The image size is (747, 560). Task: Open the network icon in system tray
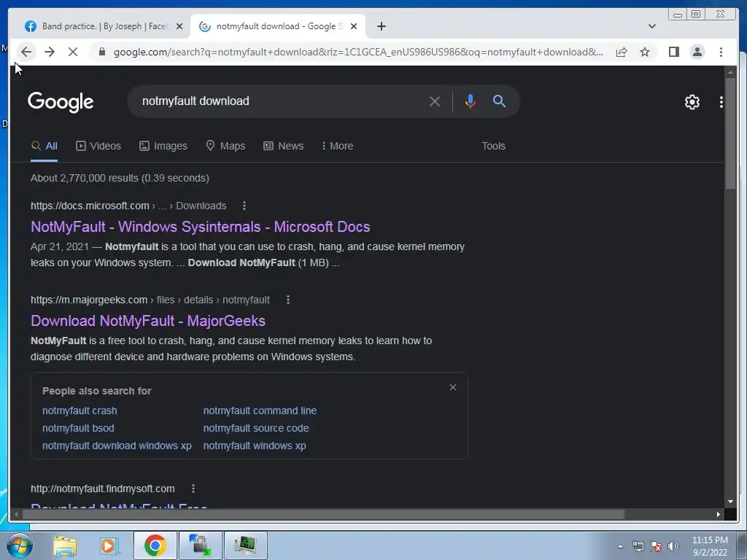(638, 546)
